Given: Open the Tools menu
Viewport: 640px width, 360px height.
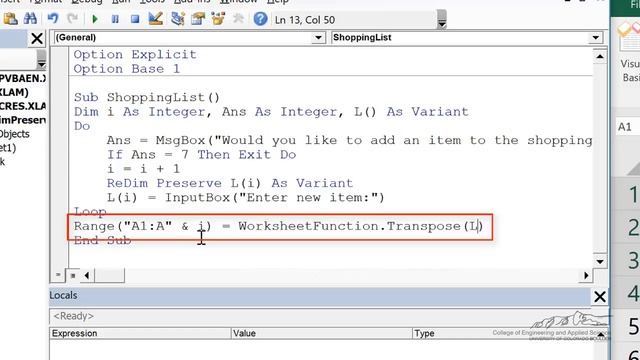Looking at the screenshot, I should (152, 2).
